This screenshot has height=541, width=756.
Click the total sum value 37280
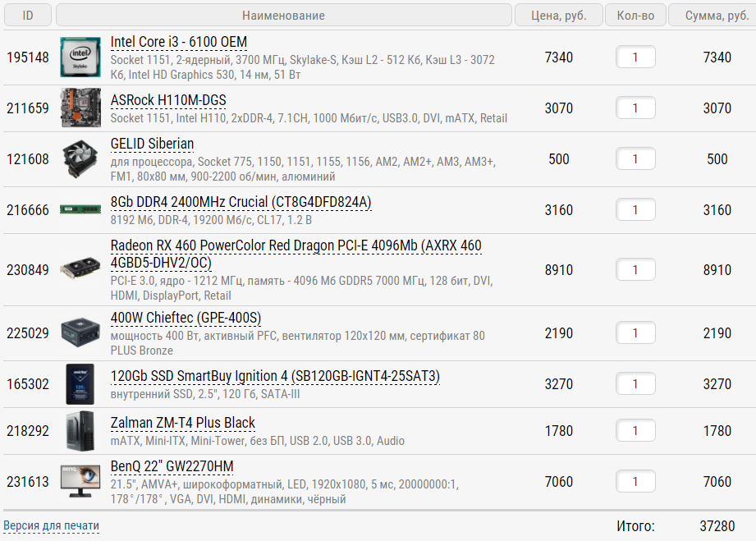[x=717, y=526]
